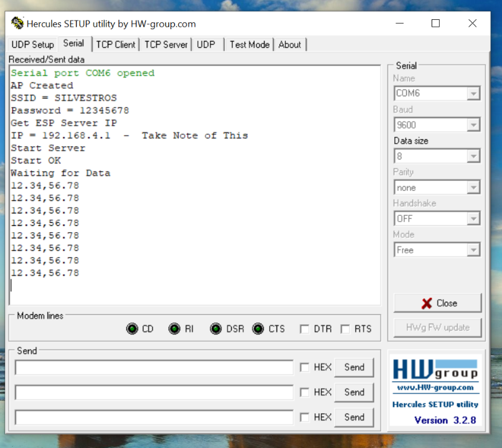Open the Test Mode tab
The width and height of the screenshot is (502, 448).
point(249,44)
